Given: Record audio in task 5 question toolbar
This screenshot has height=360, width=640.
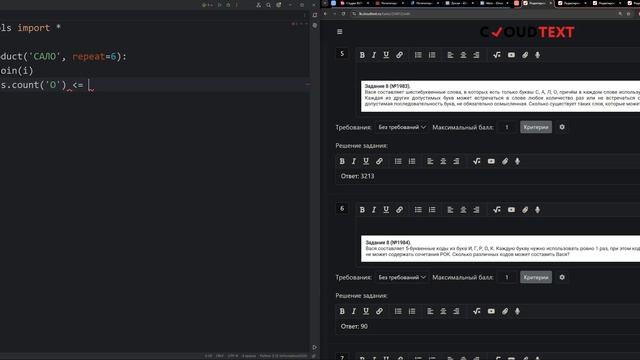Looking at the screenshot, I should [x=538, y=55].
